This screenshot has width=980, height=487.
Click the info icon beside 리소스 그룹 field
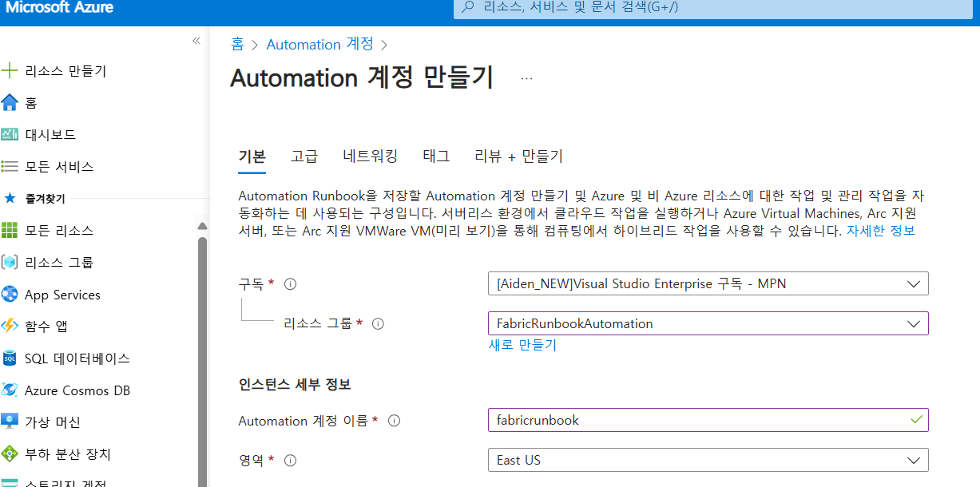point(379,324)
